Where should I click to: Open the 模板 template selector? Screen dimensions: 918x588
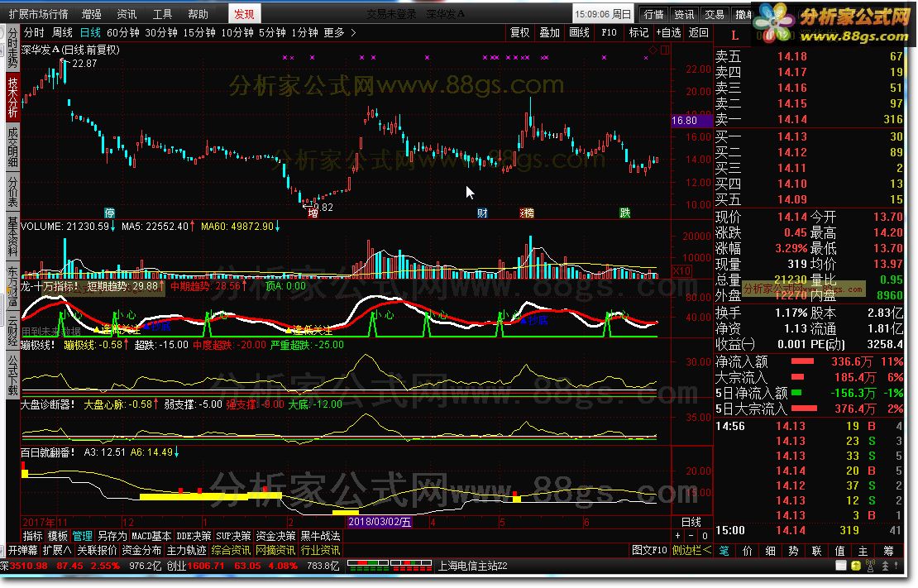click(x=57, y=536)
